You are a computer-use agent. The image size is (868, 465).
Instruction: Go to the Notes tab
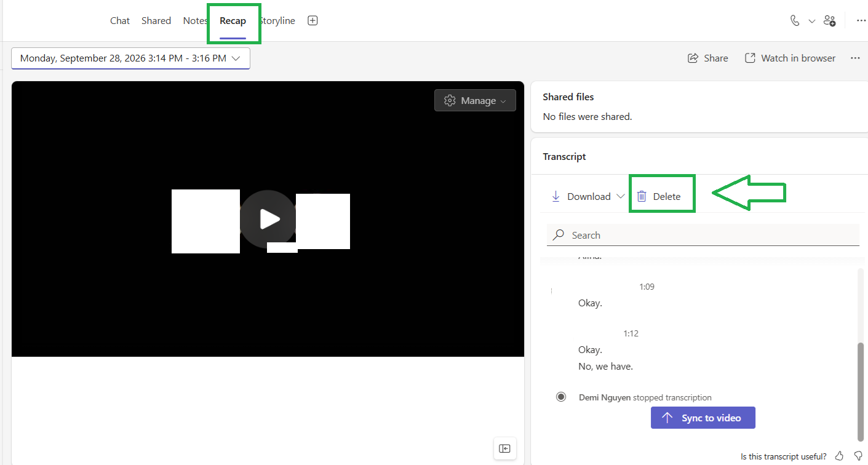click(195, 20)
